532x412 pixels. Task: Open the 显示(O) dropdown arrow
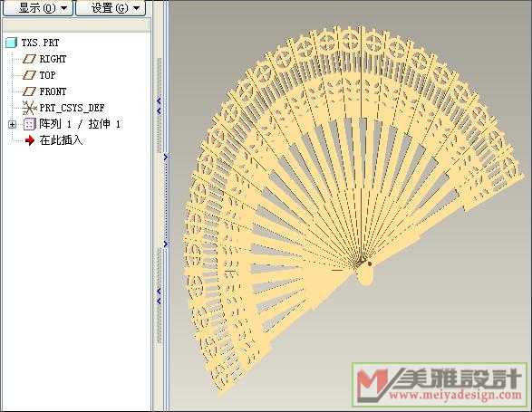[64, 8]
